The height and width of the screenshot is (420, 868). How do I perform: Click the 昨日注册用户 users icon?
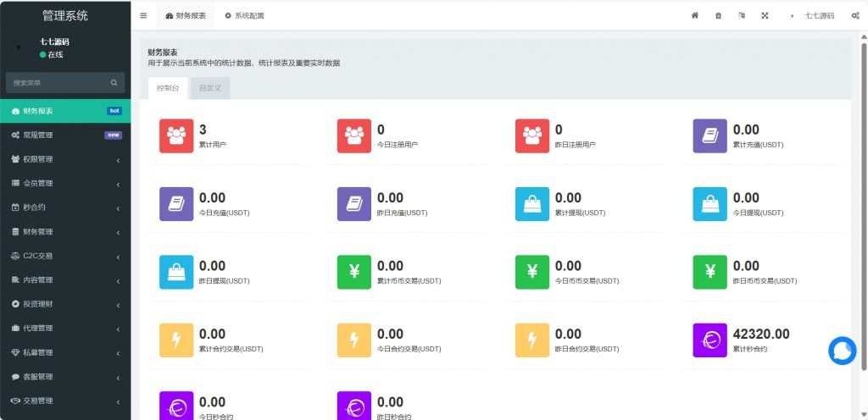tap(532, 136)
